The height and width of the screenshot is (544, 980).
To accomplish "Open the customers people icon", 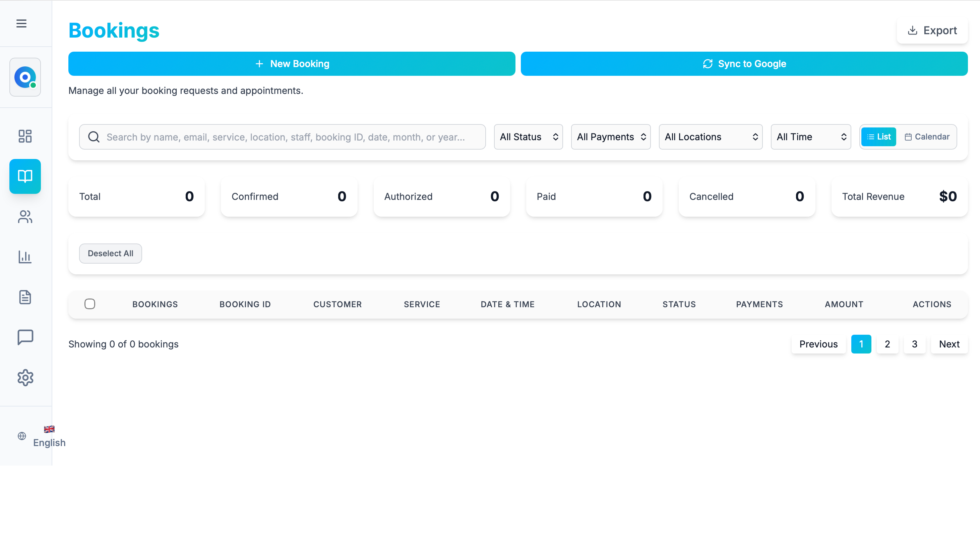I will pyautogui.click(x=25, y=217).
